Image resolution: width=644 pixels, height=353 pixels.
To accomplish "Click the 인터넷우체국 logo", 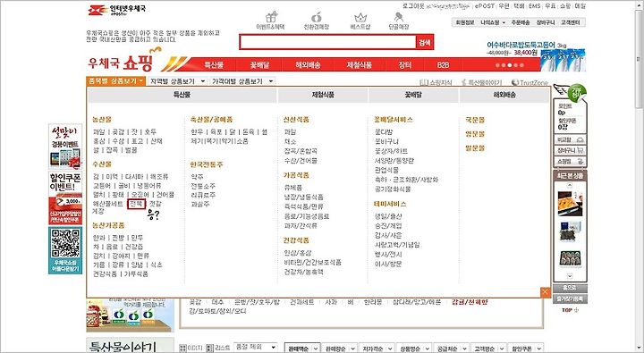I will tap(116, 9).
